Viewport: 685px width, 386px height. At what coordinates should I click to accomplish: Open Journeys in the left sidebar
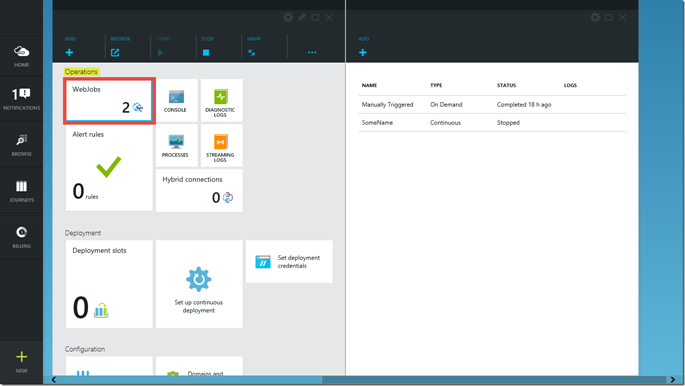click(21, 191)
